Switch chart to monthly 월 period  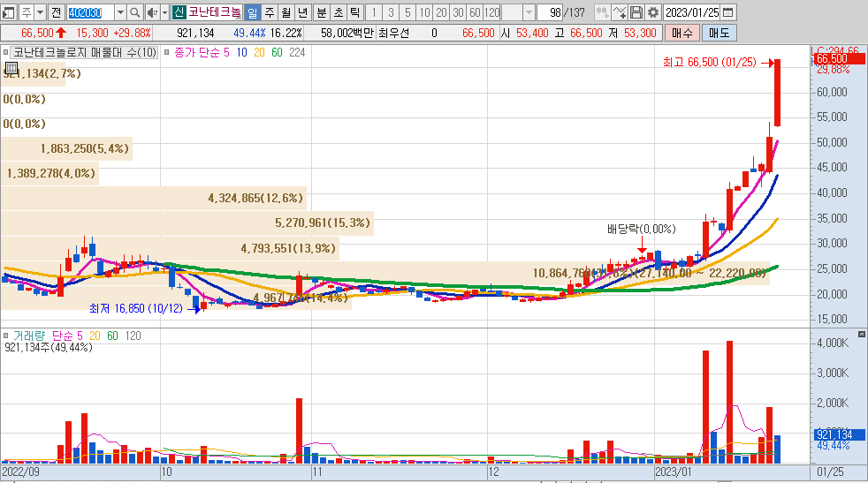click(286, 12)
